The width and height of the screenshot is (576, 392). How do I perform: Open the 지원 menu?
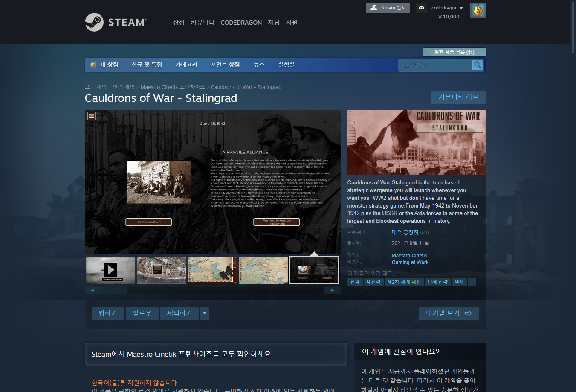(292, 23)
